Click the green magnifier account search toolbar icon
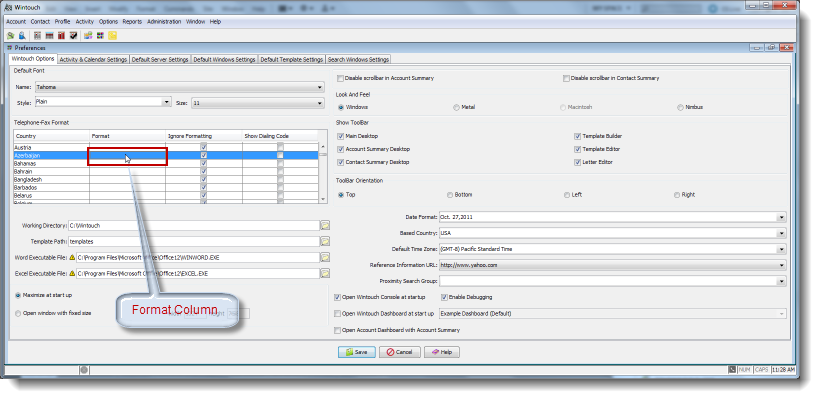820x399 pixels. coord(10,36)
